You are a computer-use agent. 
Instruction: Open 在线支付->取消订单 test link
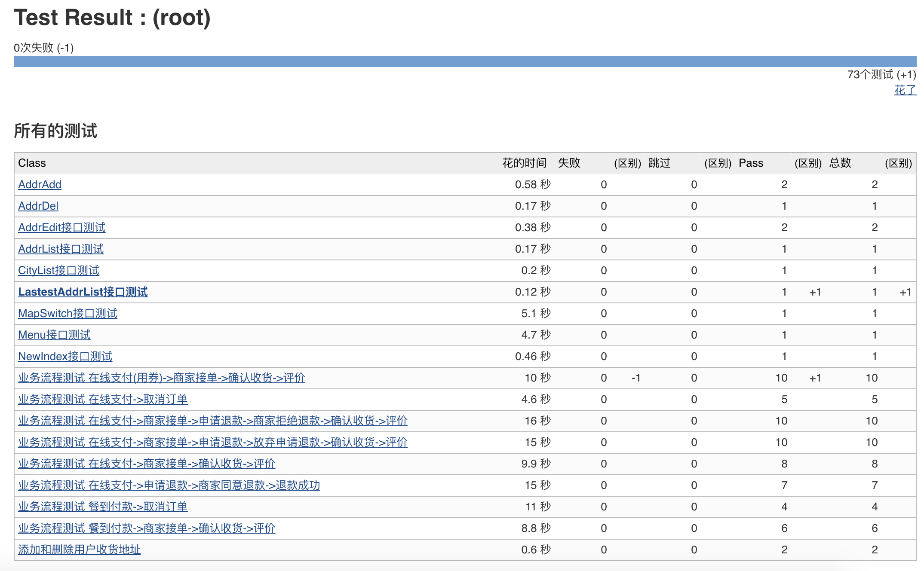click(103, 399)
